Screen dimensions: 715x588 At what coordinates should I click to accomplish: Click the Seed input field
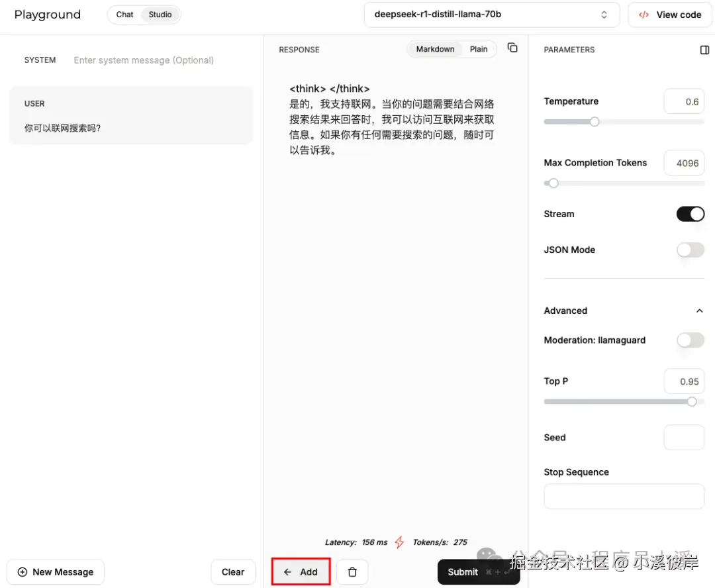click(x=684, y=437)
